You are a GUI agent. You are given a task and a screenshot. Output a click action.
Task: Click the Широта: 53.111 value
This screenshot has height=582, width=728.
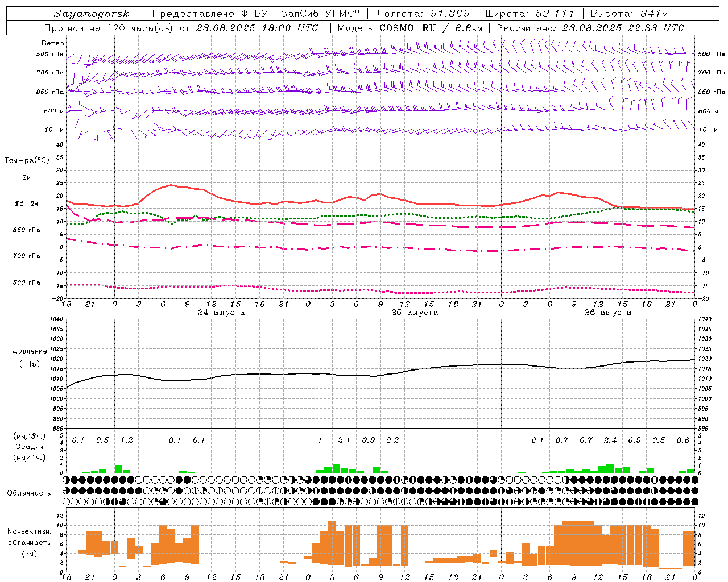point(530,14)
